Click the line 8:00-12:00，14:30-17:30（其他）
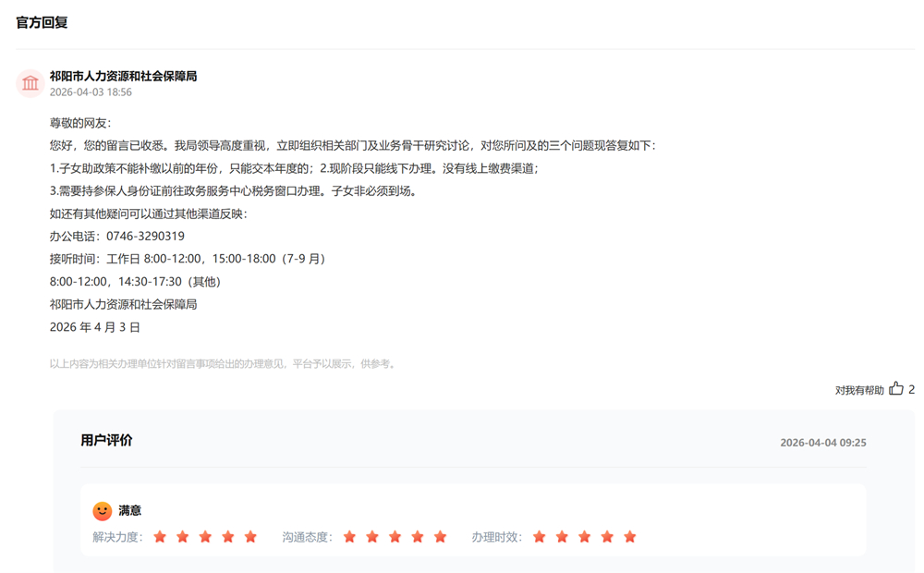The height and width of the screenshot is (573, 924). tap(135, 282)
